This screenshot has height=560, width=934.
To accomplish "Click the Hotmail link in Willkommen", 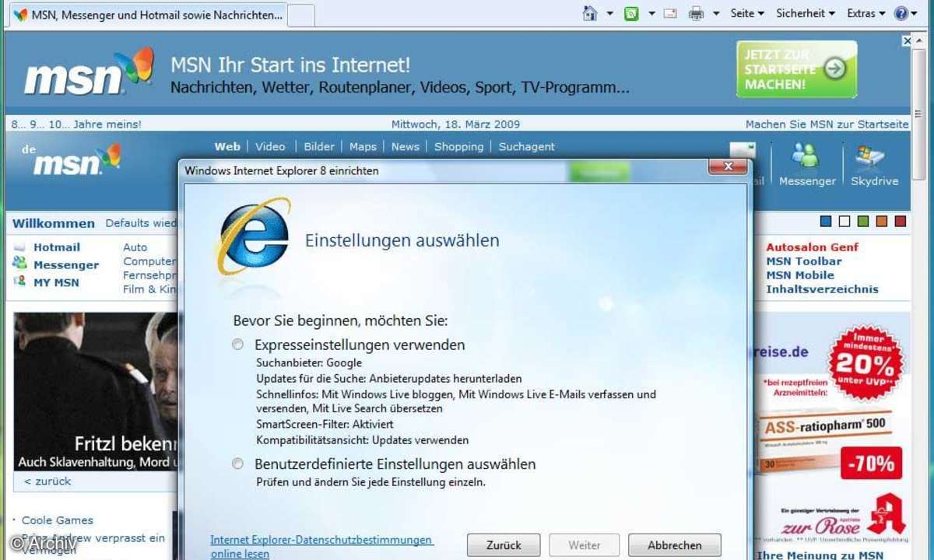I will point(57,247).
